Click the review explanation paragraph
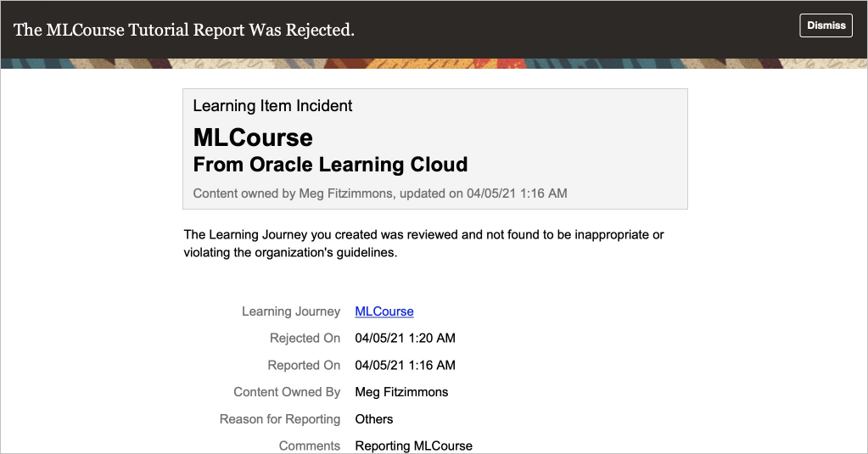 click(423, 244)
